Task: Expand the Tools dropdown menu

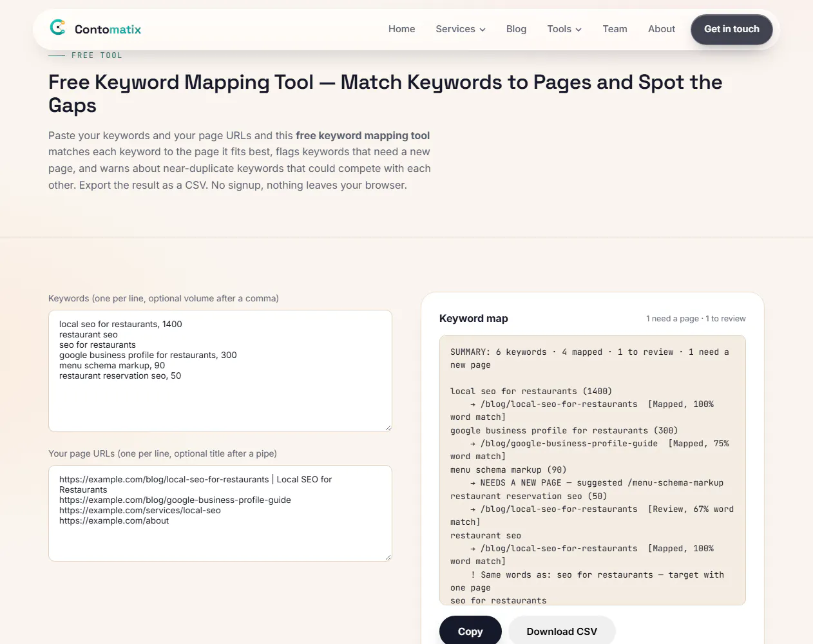Action: [564, 29]
